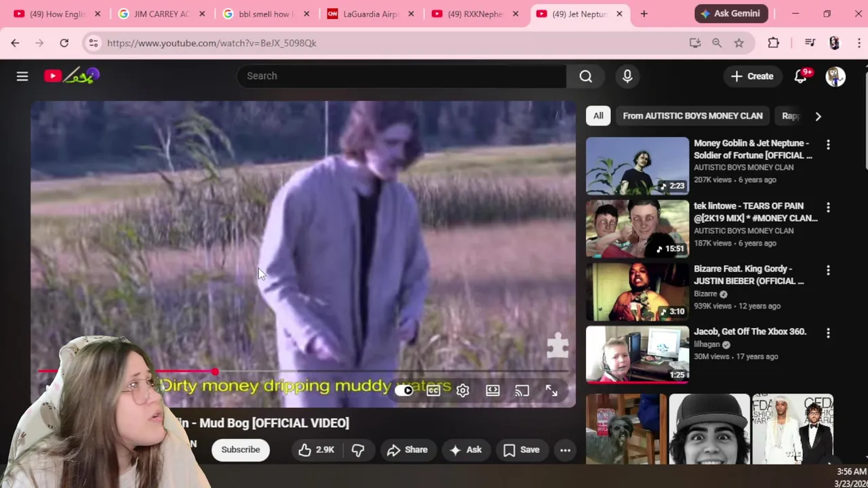Open the TEARS OF PAIN thumbnail

tap(637, 229)
